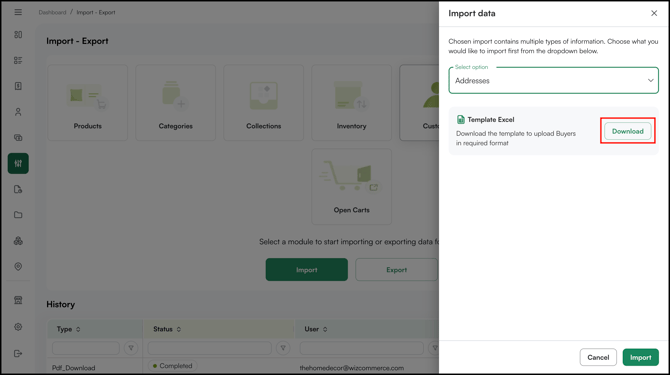
Task: Click the Completed status badge
Action: [173, 366]
